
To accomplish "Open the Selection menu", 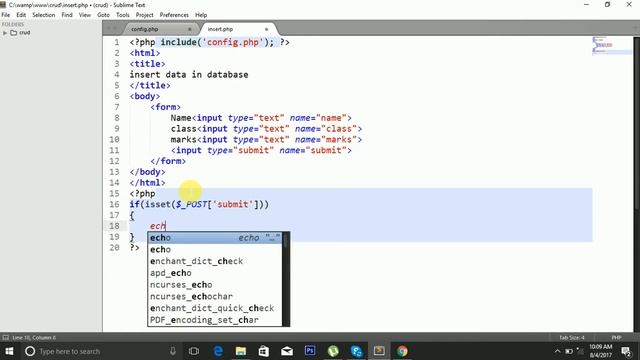I will click(44, 15).
